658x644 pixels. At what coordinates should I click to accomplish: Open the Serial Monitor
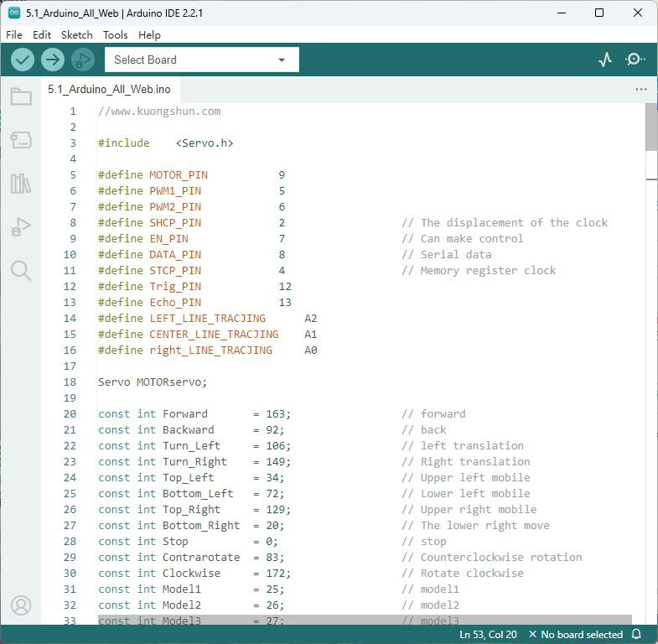click(635, 60)
